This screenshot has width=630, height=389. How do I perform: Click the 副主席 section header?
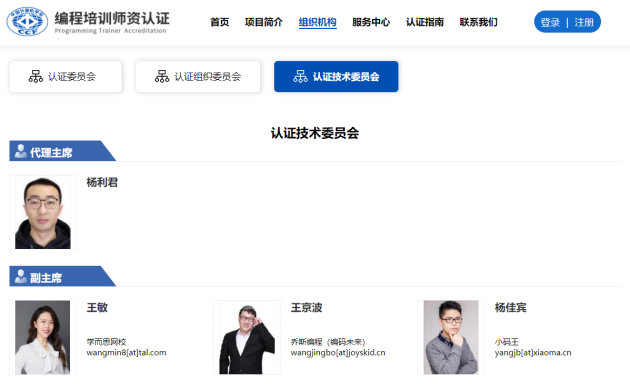[x=62, y=276]
